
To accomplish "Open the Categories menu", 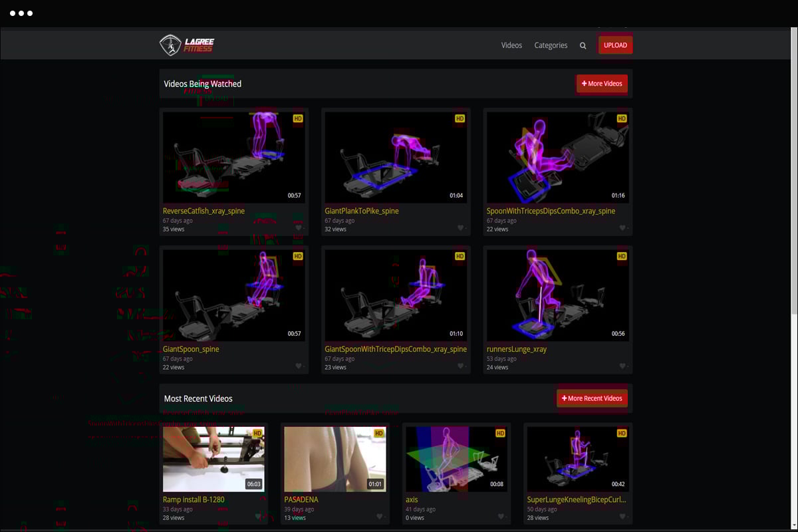I will coord(551,45).
